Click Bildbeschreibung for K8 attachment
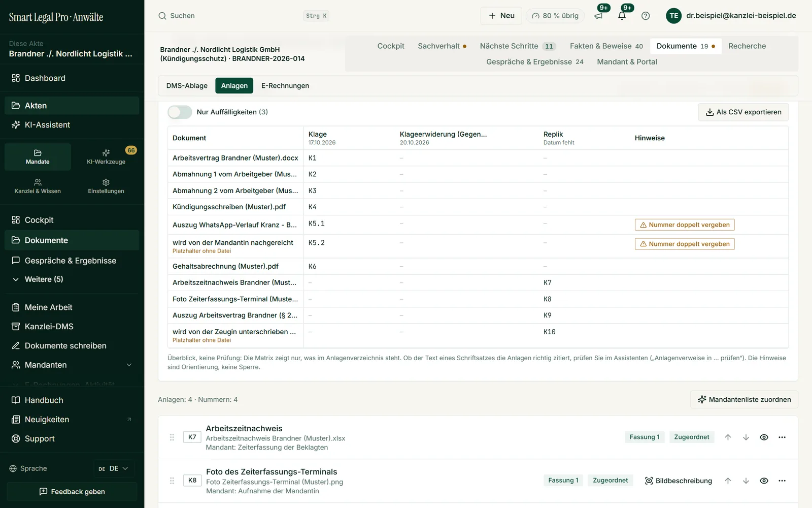Viewport: 812px width, 508px height. (678, 481)
